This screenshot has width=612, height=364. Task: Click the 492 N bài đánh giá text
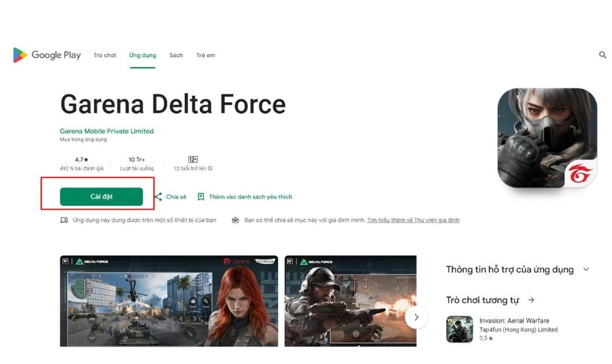pos(82,168)
